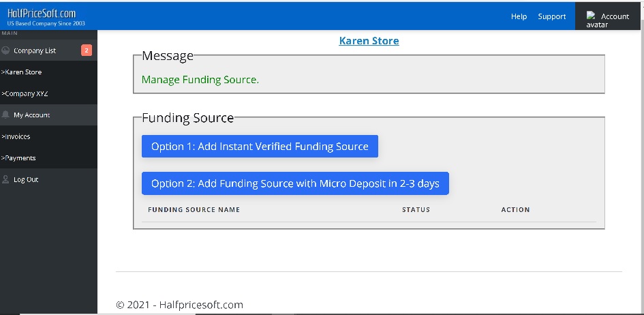Screen dimensions: 644x315
Task: Choose Option 1: Add Instant Verified Funding Source
Action: coord(260,147)
